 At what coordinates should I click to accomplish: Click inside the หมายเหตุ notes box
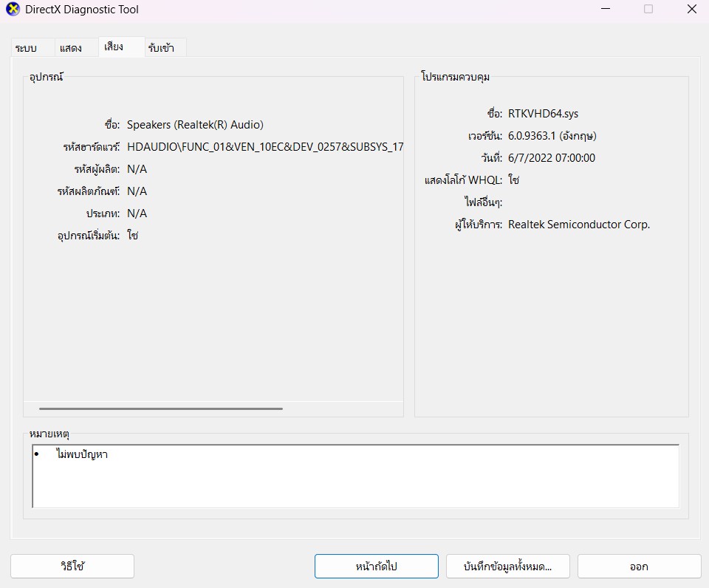[x=354, y=484]
